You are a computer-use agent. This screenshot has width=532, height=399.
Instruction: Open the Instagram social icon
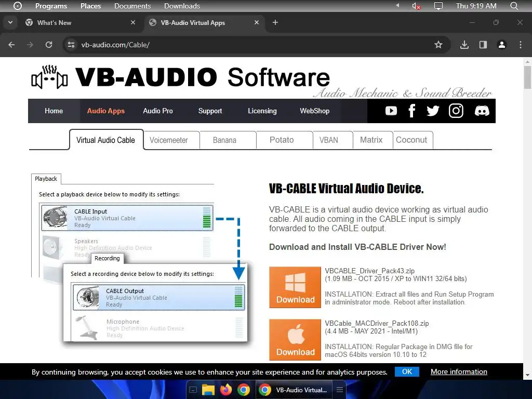(456, 111)
